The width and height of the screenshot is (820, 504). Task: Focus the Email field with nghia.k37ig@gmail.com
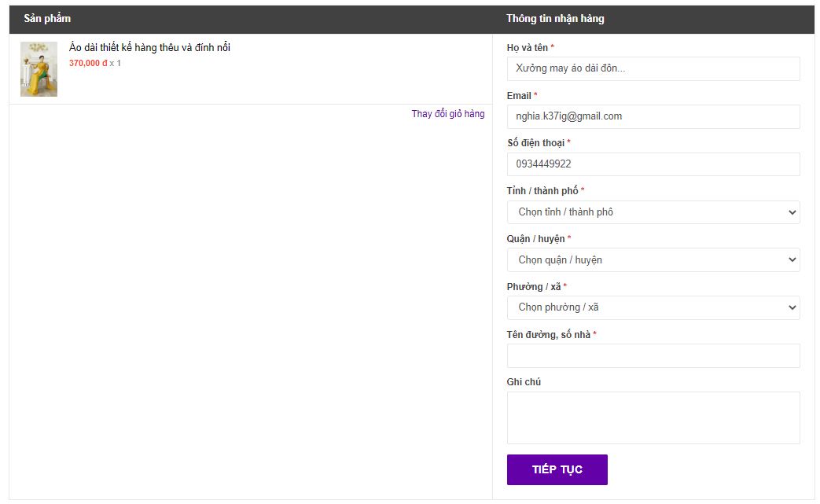(653, 116)
